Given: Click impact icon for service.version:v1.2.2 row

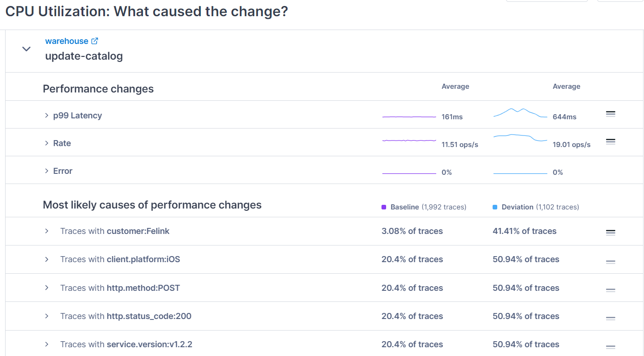Looking at the screenshot, I should 610,347.
